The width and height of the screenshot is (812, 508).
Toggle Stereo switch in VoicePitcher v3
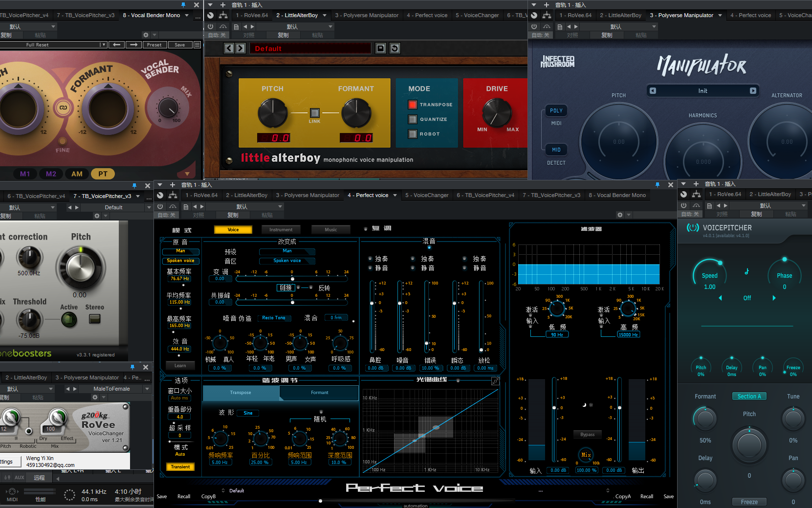click(x=95, y=319)
